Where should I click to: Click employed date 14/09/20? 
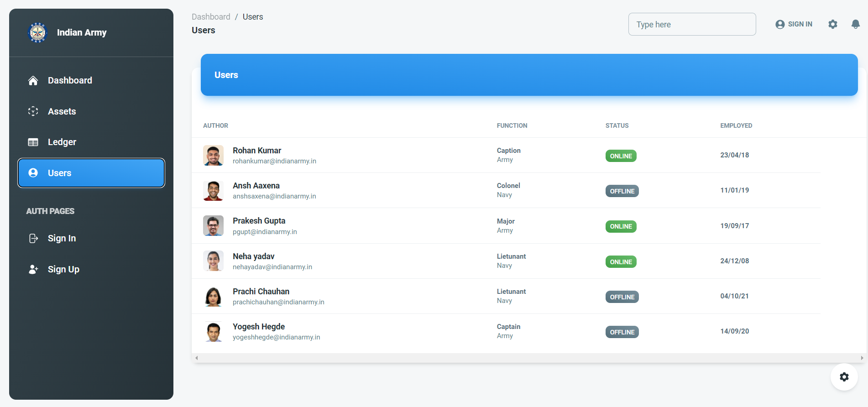pos(735,331)
